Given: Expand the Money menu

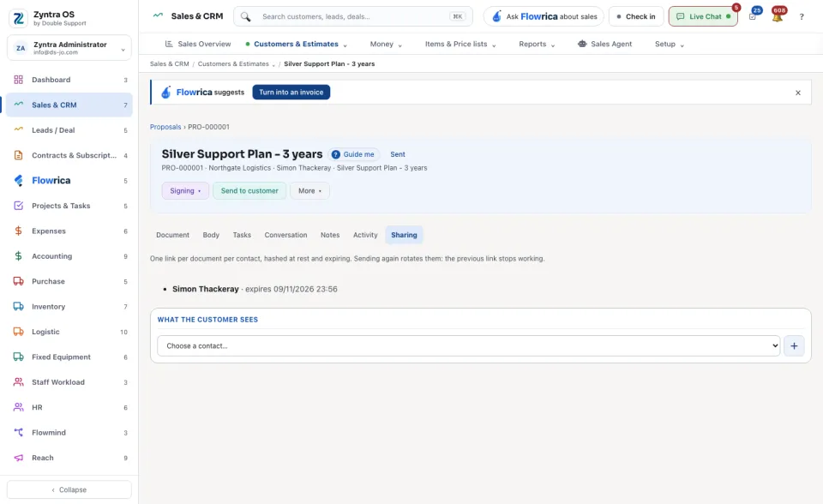Looking at the screenshot, I should (386, 44).
